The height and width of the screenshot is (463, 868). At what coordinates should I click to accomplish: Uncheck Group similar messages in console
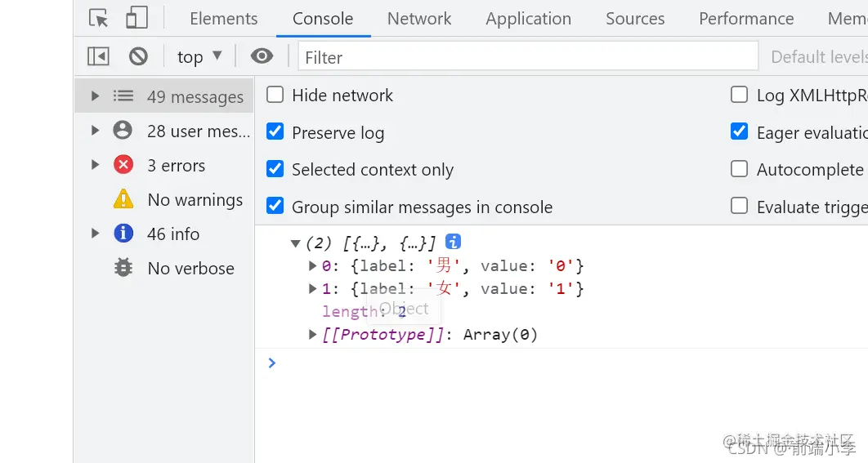[x=275, y=207]
